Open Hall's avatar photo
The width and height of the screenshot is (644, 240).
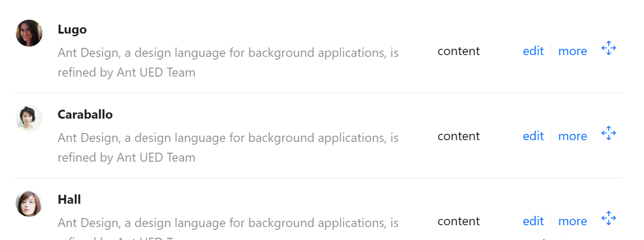(x=29, y=203)
